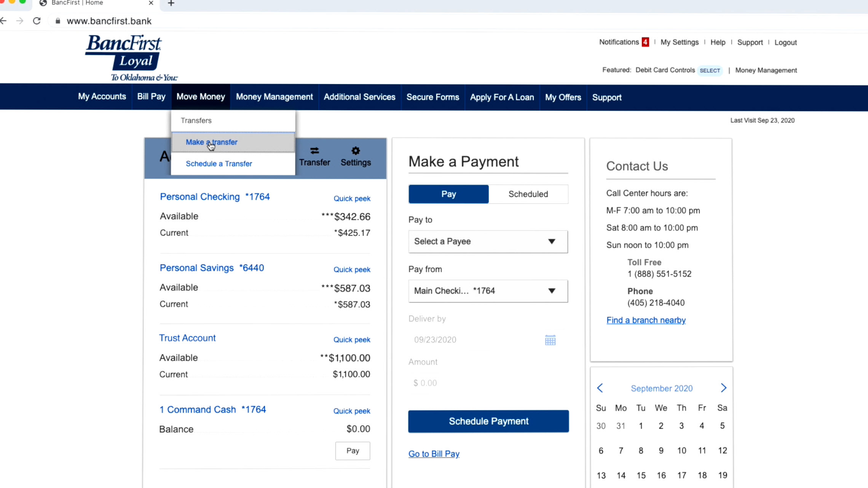Quick peek at Personal Savings account
This screenshot has height=488, width=868.
pos(351,270)
